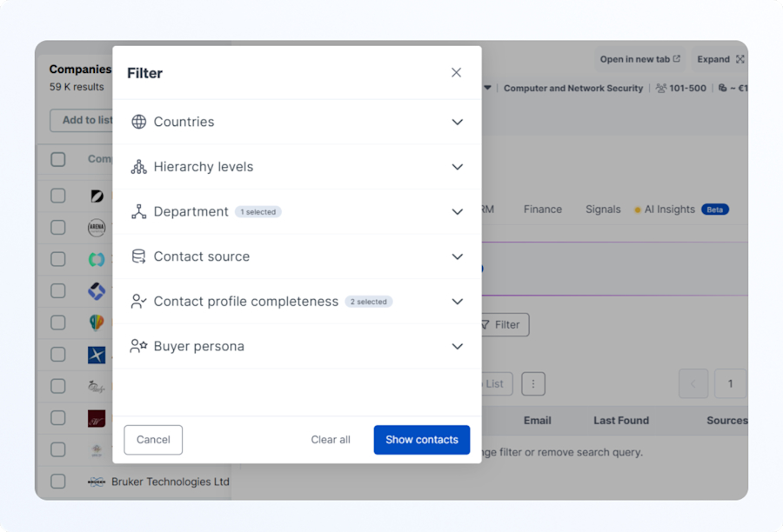783x532 pixels.
Task: Click the Bruker company logo
Action: (x=97, y=482)
